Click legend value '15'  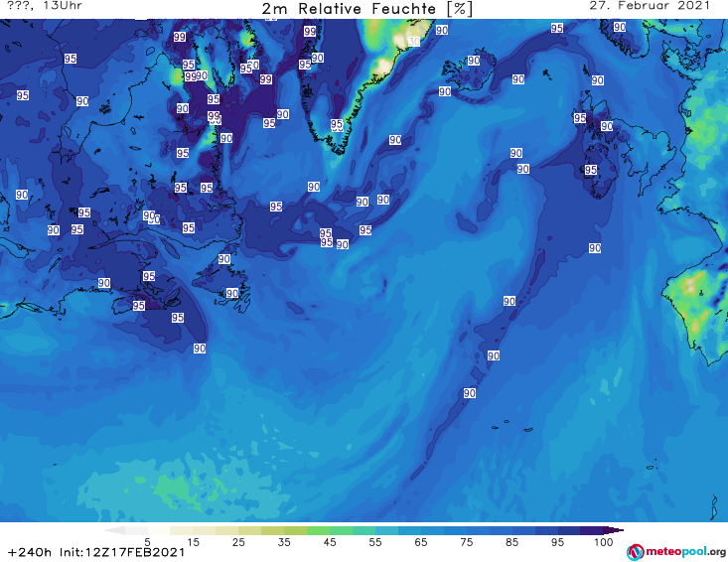pos(193,542)
